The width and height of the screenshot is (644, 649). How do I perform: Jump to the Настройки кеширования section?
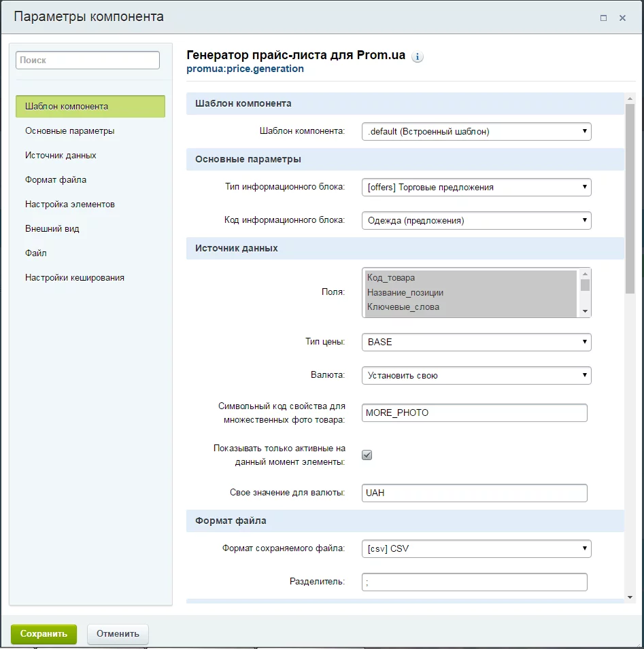tap(75, 277)
